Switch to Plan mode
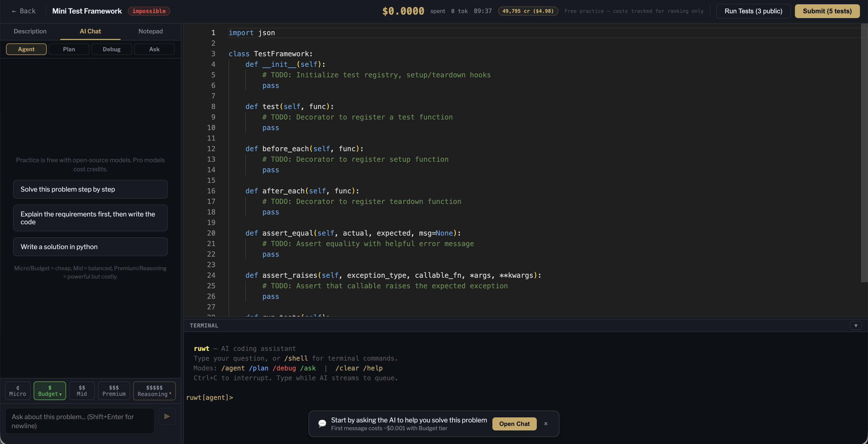This screenshot has width=868, height=444. click(x=69, y=49)
